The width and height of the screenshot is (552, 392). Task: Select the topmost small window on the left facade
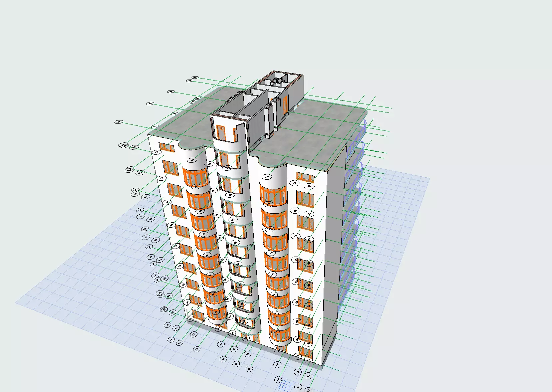(166, 147)
